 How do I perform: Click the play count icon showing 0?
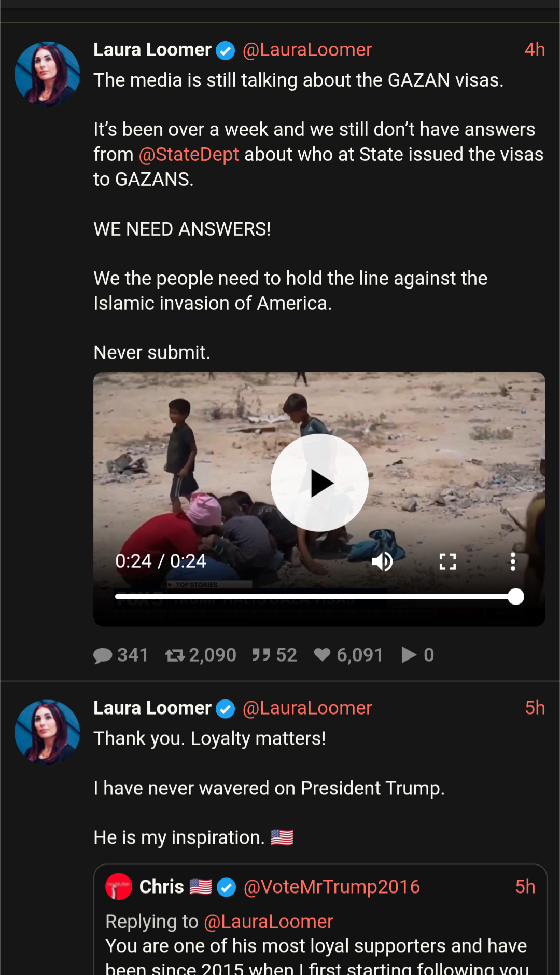(x=409, y=655)
